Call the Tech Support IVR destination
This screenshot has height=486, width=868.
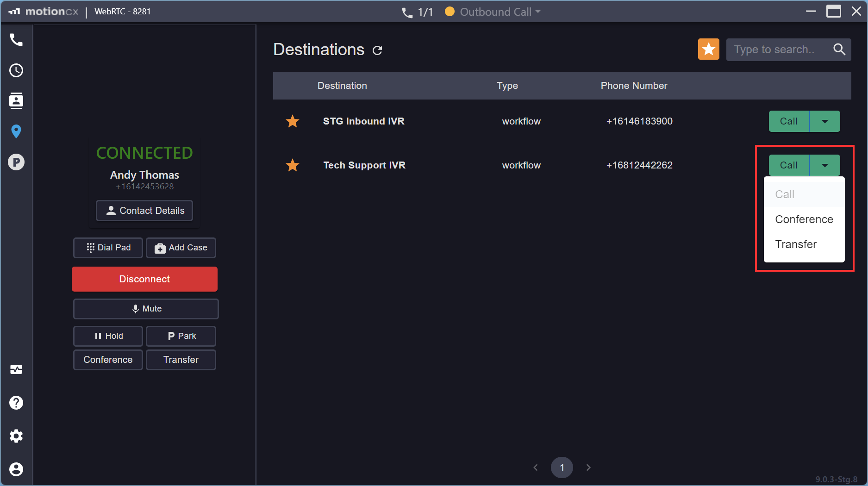point(789,165)
